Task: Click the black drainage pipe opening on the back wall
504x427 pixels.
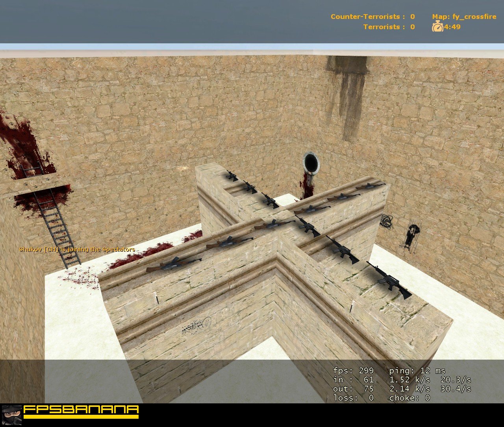Action: pyautogui.click(x=311, y=162)
